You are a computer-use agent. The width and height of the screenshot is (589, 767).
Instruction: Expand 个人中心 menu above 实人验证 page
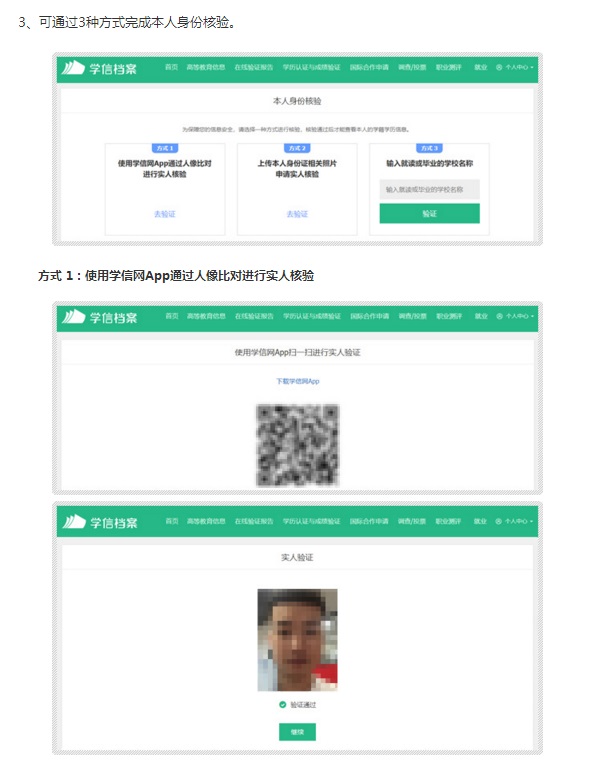[x=515, y=521]
